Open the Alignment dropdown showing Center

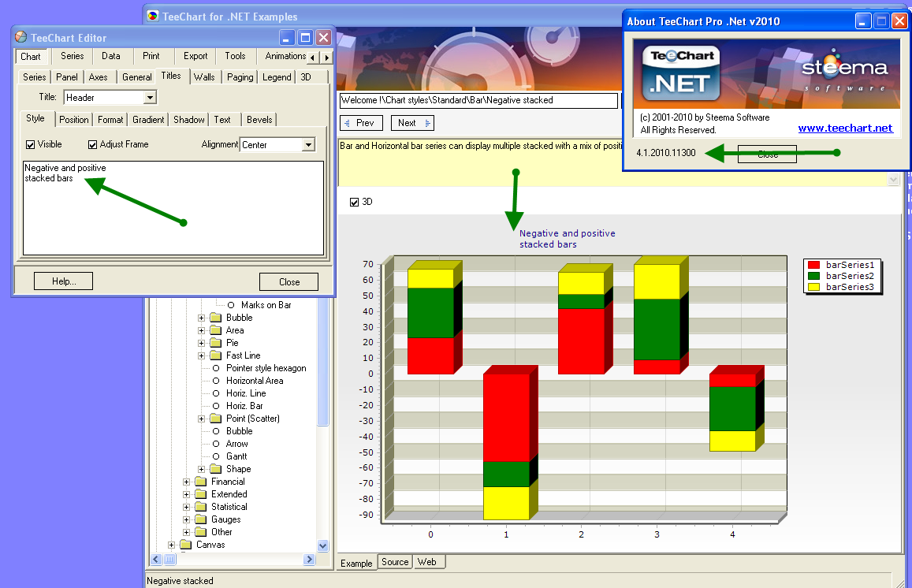[x=308, y=145]
